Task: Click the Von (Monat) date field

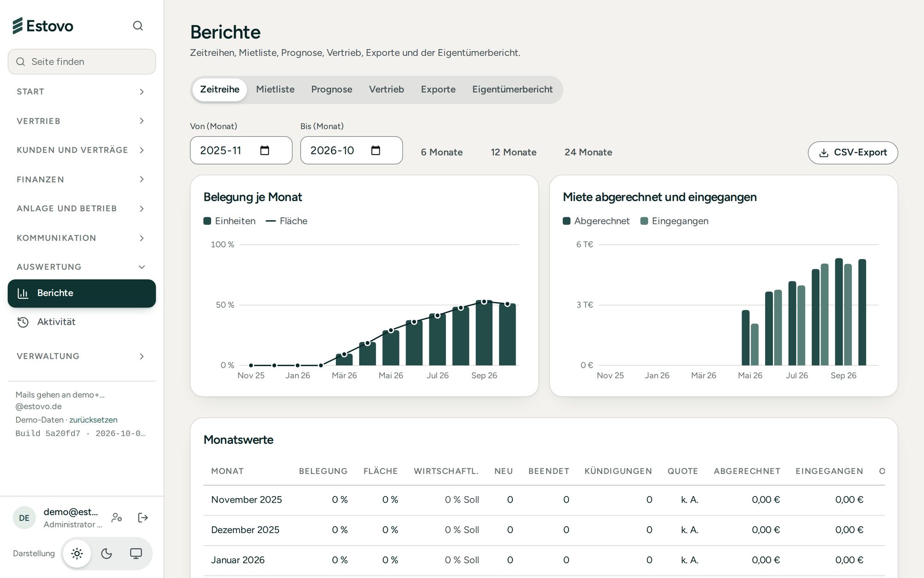Action: 241,150
